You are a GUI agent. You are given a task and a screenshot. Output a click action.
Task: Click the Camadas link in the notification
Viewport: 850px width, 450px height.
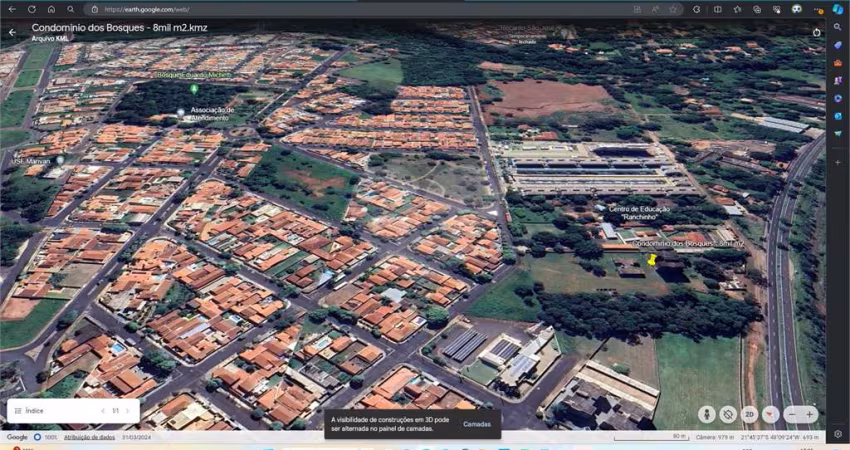click(477, 424)
